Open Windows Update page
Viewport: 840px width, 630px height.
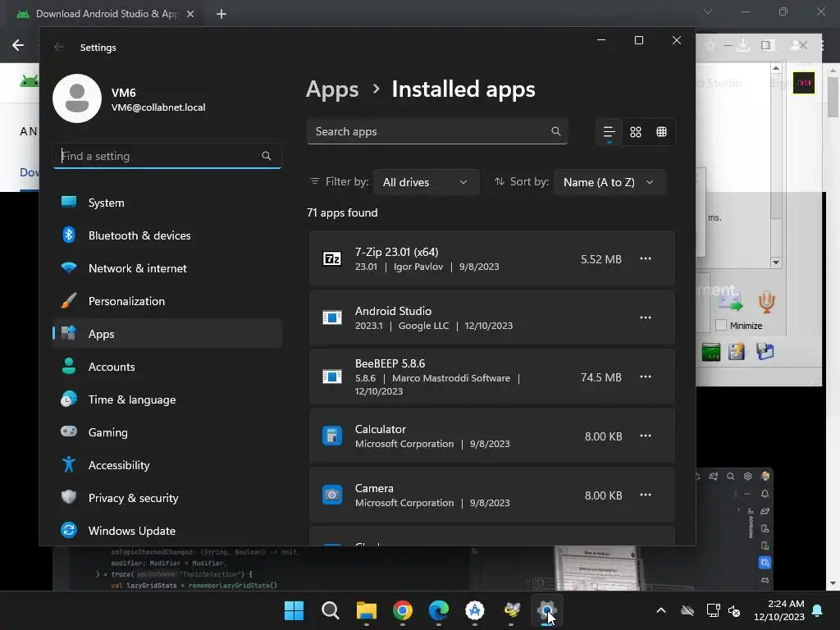tap(167, 531)
